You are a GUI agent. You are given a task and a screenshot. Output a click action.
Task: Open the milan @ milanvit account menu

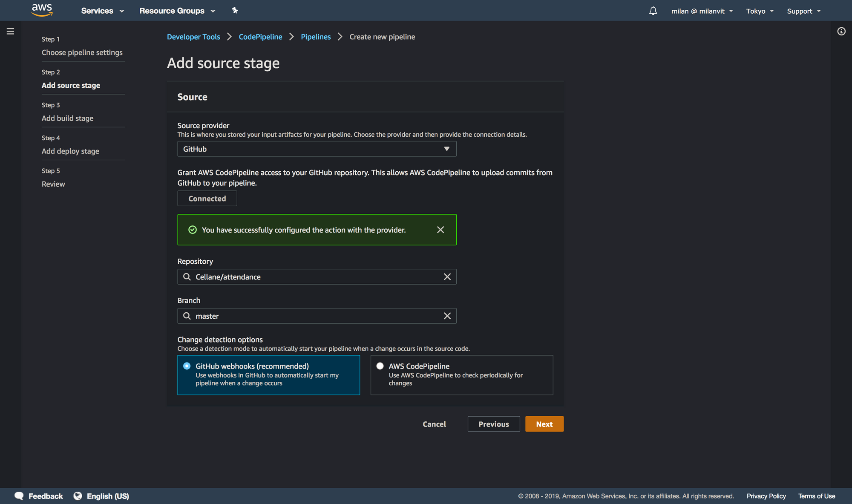click(x=702, y=11)
